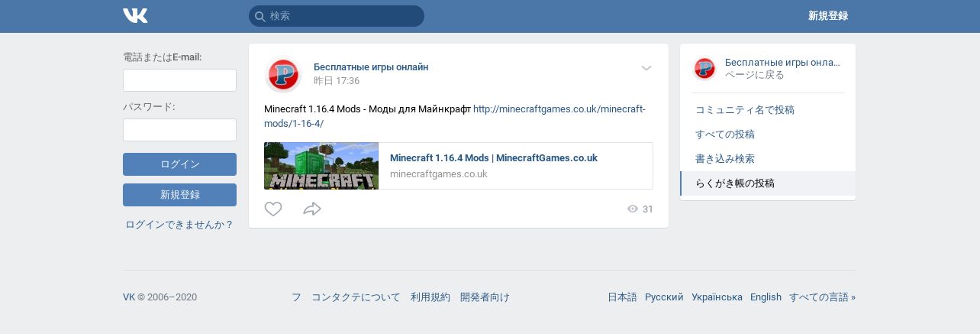
Task: Switch language to Русский
Action: tap(664, 297)
